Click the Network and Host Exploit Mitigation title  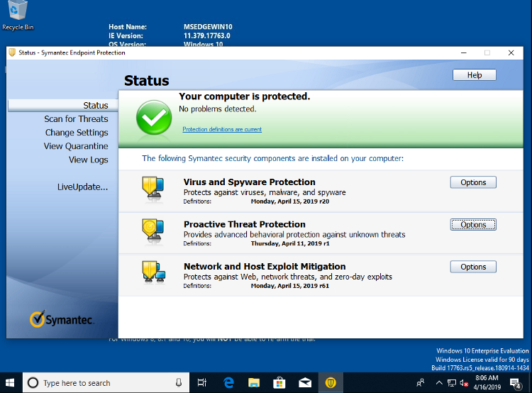click(265, 267)
